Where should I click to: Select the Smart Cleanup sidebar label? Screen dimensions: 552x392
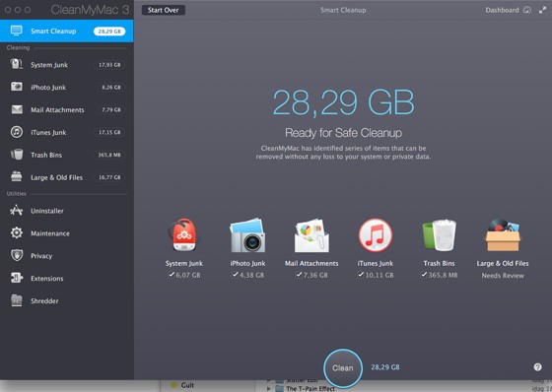pos(53,31)
